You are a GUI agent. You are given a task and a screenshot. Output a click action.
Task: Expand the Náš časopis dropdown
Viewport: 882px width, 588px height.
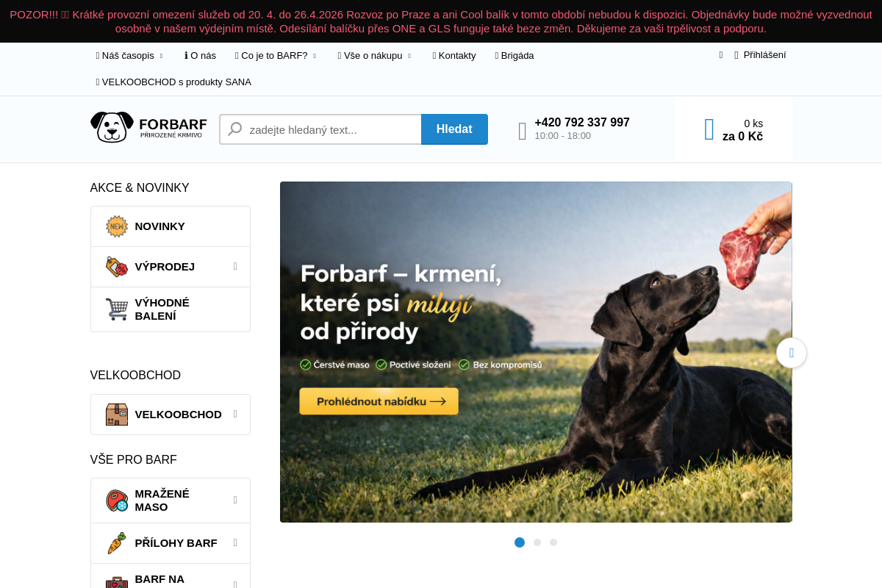[129, 55]
